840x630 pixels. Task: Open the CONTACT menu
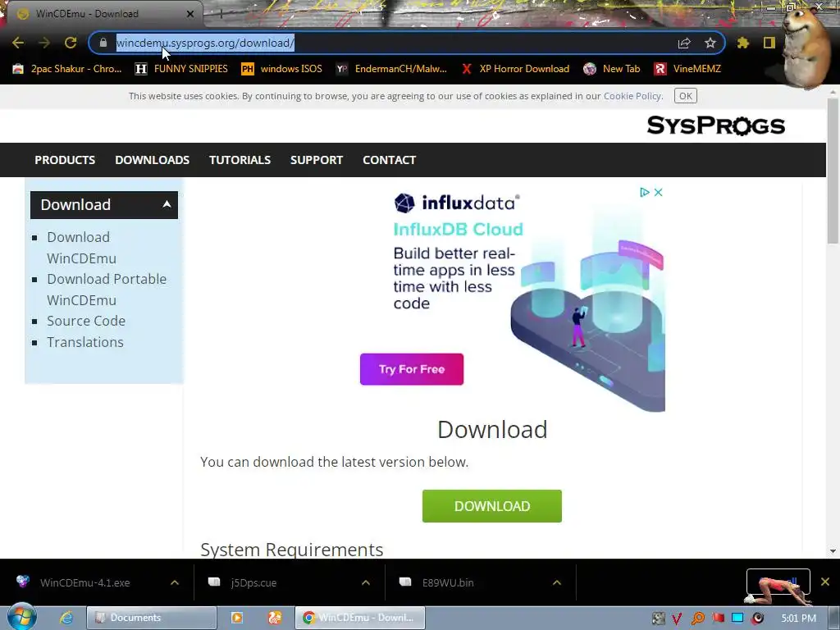point(389,160)
